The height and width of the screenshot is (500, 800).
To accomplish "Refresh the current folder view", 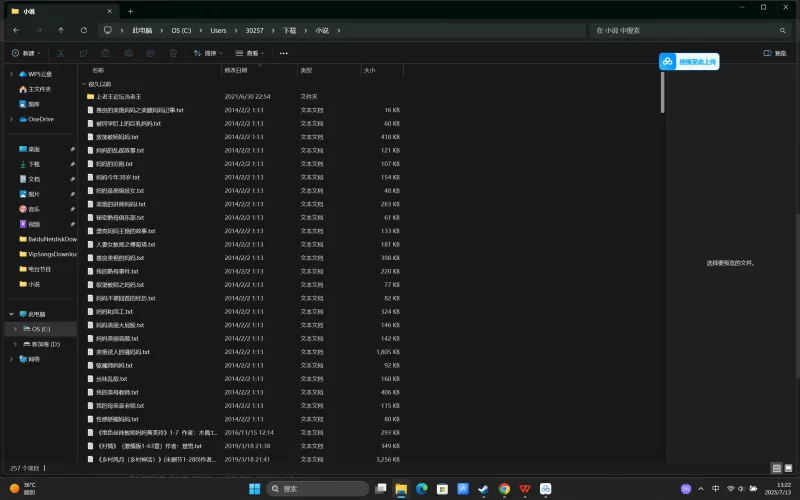I will coord(84,31).
